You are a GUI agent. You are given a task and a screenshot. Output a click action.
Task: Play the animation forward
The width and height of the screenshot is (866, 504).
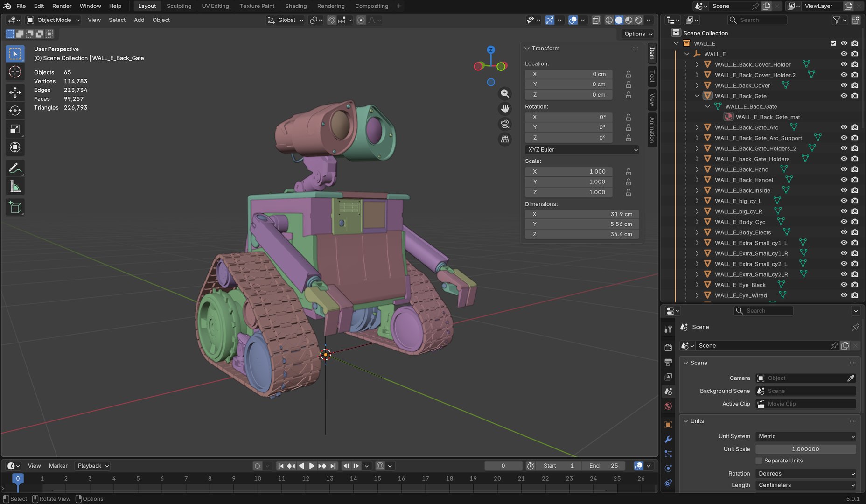coord(312,466)
